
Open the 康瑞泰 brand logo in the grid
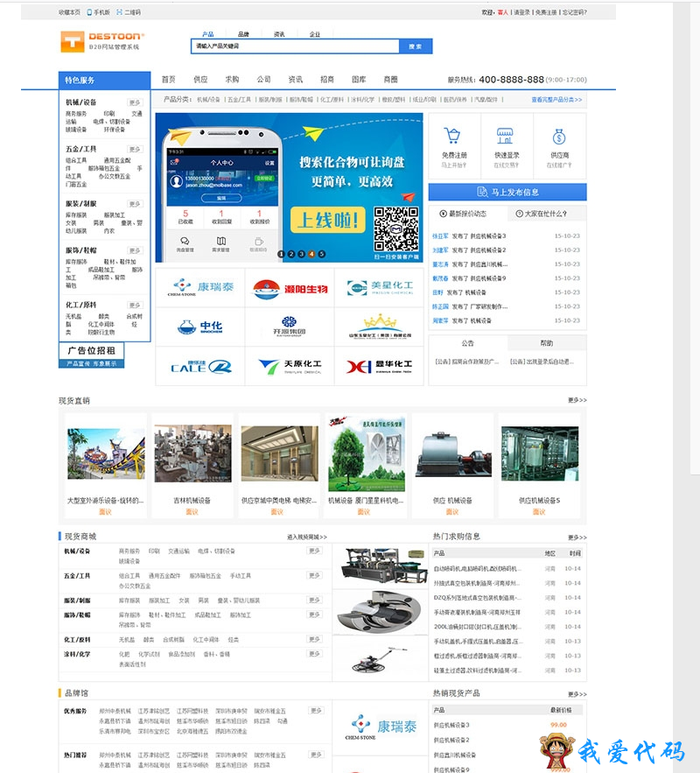point(200,287)
